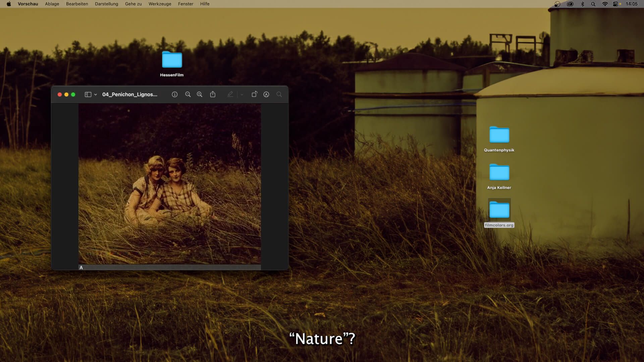Rotate the image with rotate button
Viewport: 644px width, 362px height.
click(x=254, y=94)
